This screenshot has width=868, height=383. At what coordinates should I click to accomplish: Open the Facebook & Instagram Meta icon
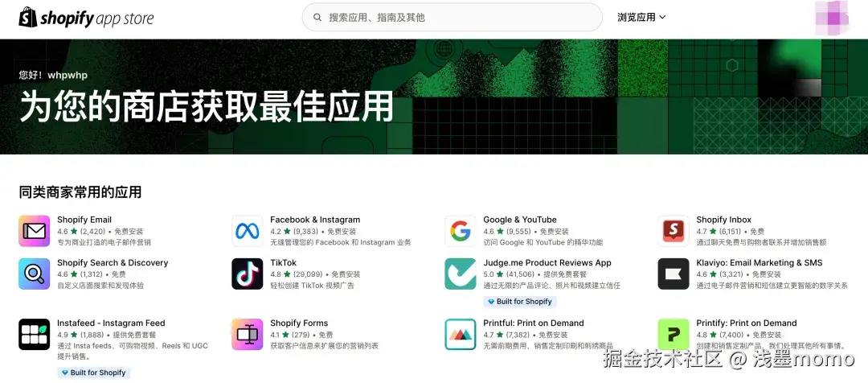coord(247,231)
